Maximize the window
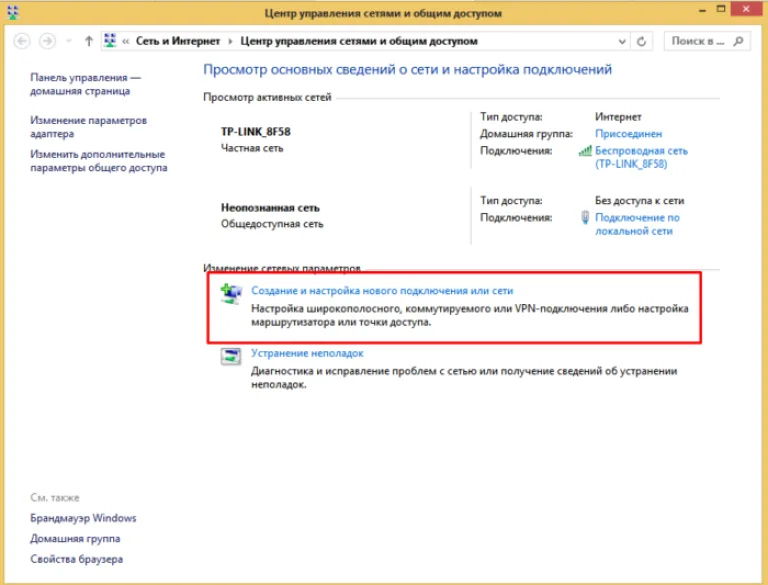The width and height of the screenshot is (768, 585). (721, 9)
